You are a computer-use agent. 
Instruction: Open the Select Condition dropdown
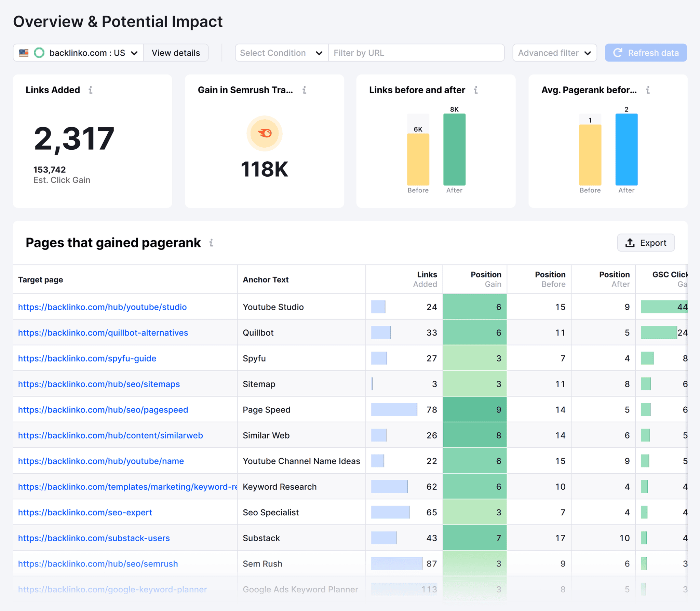tap(282, 53)
